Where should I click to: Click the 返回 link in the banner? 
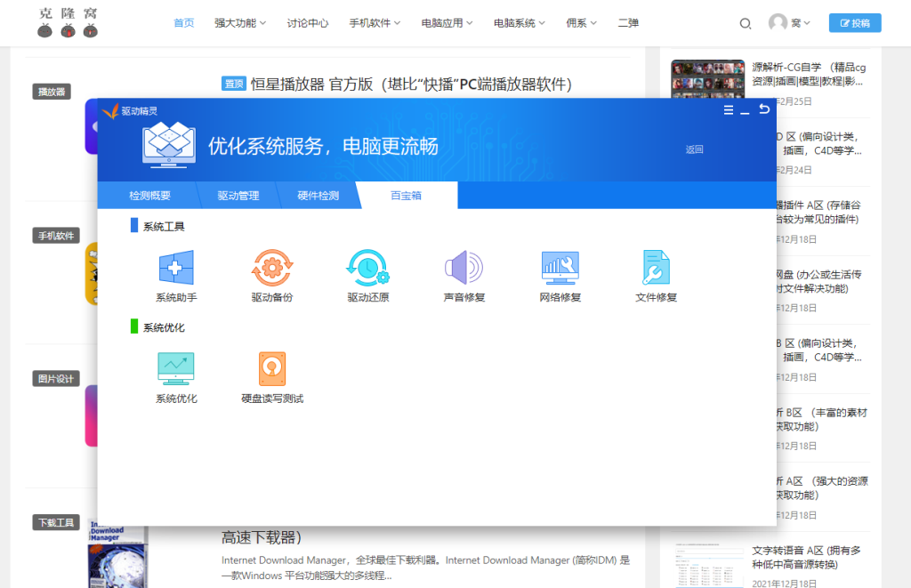694,149
